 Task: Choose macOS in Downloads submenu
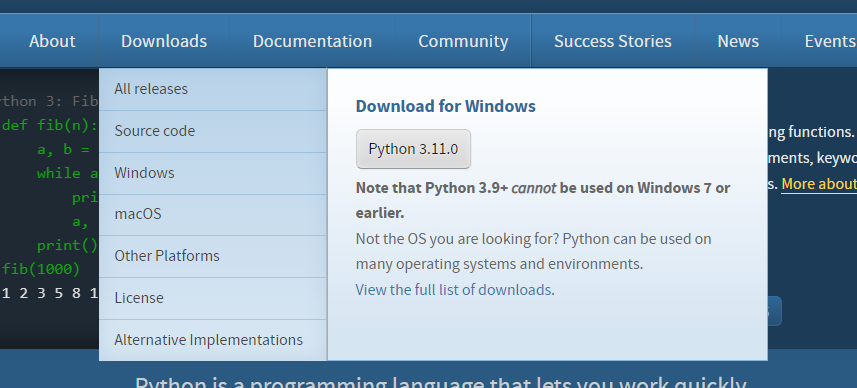coord(213,215)
